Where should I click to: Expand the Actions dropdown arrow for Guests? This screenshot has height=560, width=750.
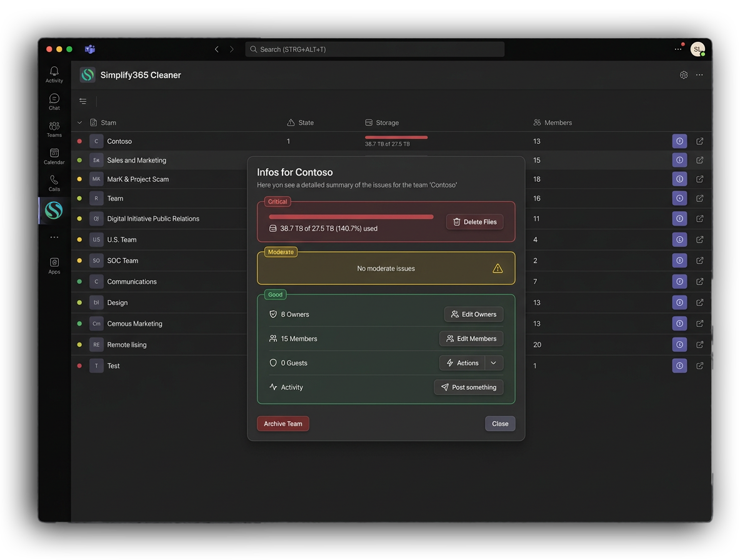point(494,363)
